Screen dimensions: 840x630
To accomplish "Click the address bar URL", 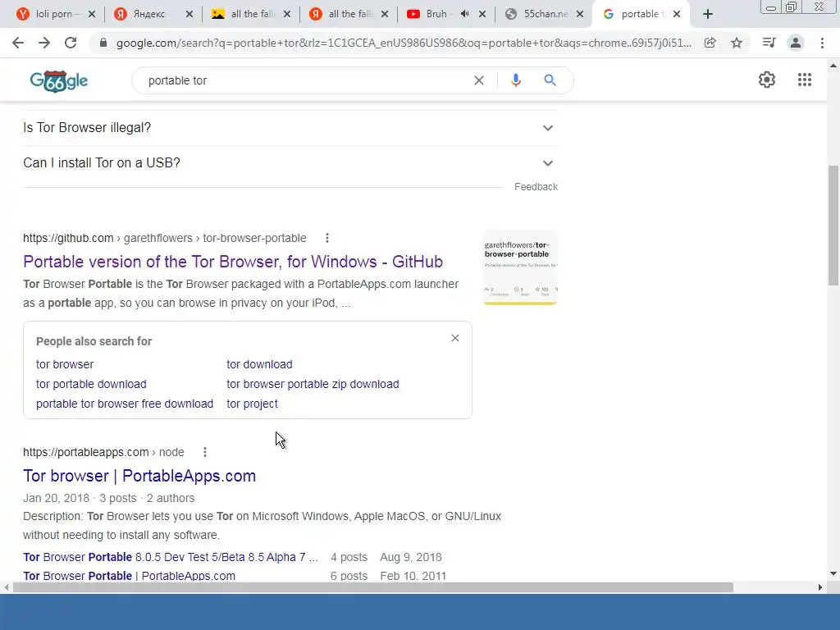I will point(404,43).
